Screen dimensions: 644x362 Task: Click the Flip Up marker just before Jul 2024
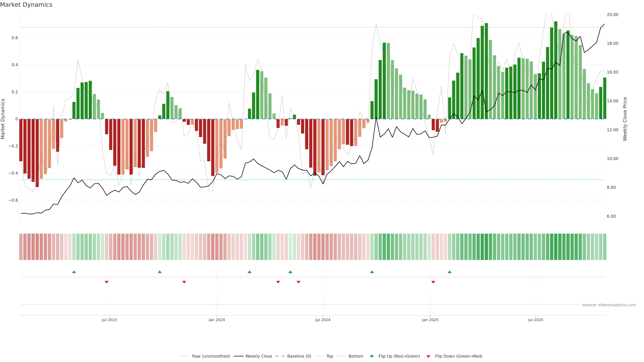290,272
